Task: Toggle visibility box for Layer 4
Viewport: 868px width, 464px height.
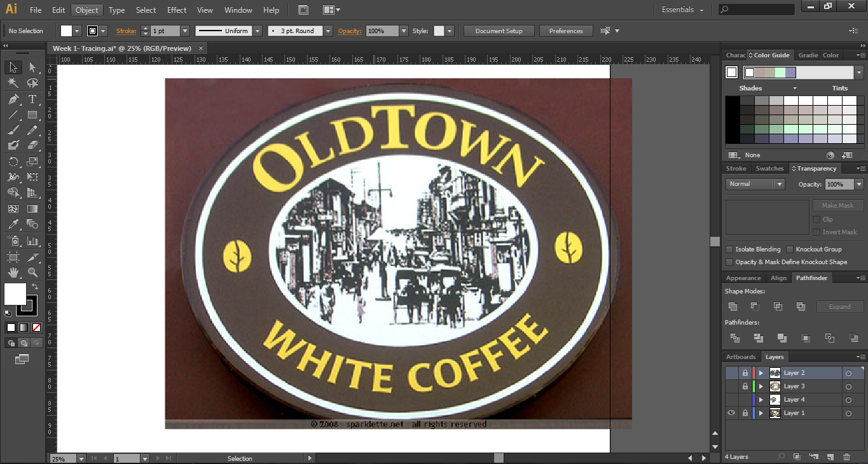Action: 731,400
